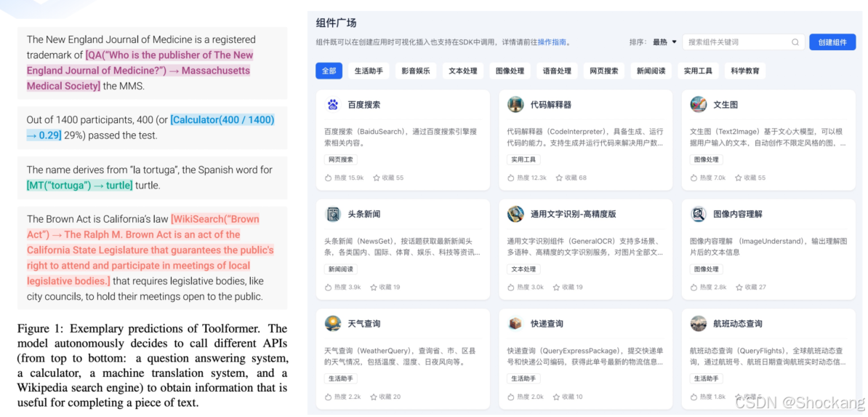Favorite 通用文字识别 using its star icon
The height and width of the screenshot is (417, 868).
click(556, 287)
